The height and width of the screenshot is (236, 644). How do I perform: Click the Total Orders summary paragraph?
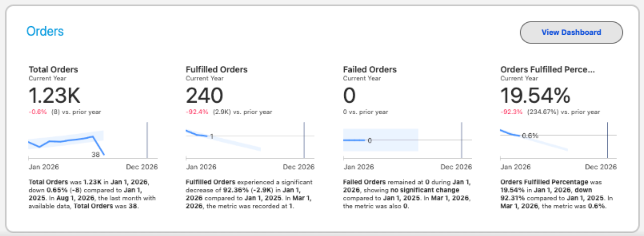tap(92, 194)
